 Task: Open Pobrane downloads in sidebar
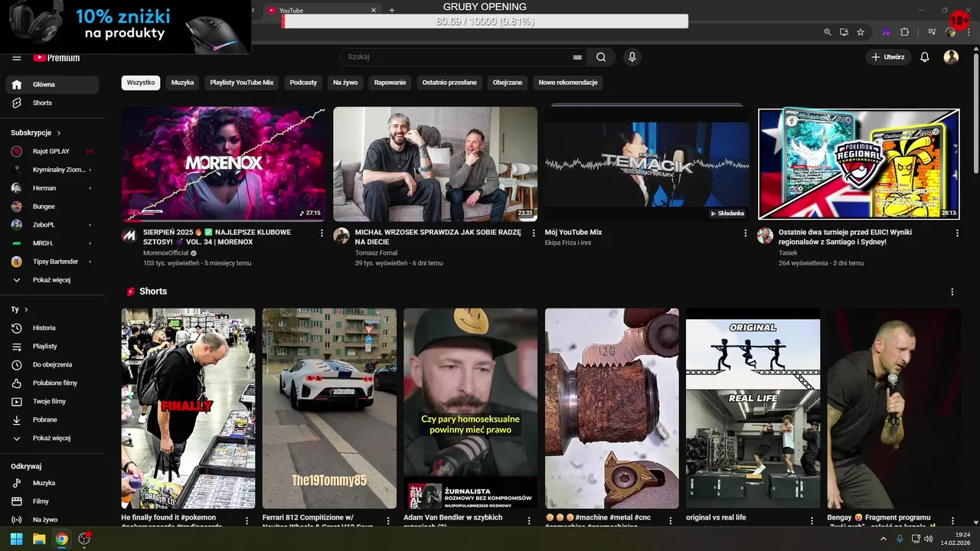coord(53,420)
